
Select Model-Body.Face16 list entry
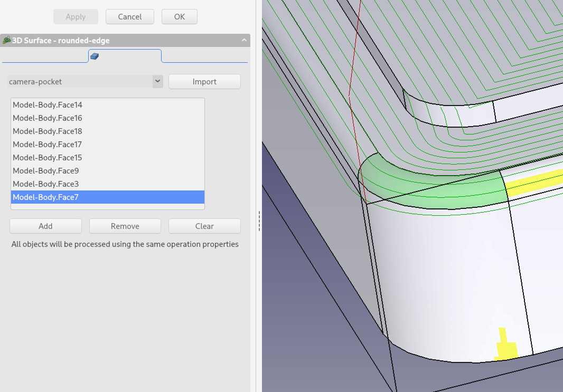pyautogui.click(x=48, y=118)
